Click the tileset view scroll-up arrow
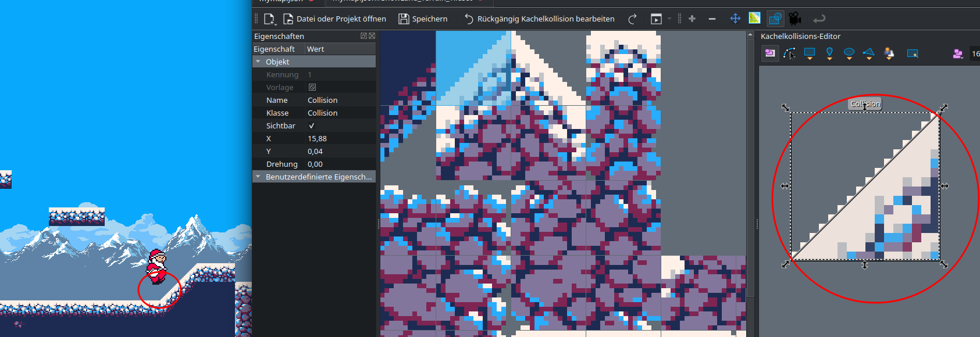Viewport: 980px width, 337px height. click(x=750, y=35)
